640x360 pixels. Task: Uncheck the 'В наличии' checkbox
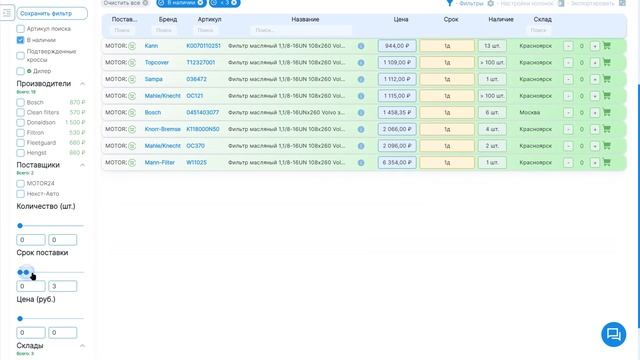[20, 40]
